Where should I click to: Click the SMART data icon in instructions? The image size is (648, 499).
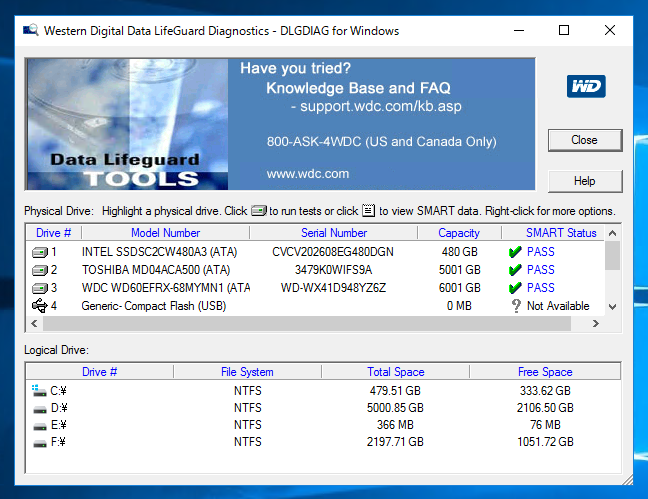point(369,210)
